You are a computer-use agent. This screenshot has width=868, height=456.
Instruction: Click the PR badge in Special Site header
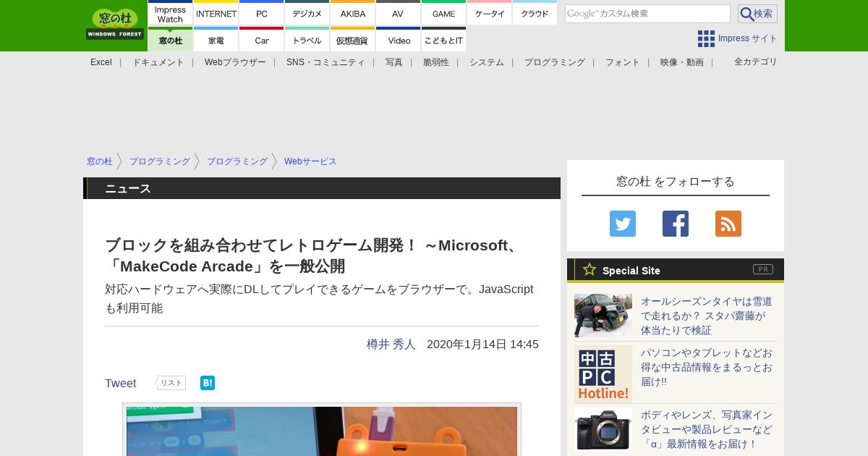pos(763,269)
